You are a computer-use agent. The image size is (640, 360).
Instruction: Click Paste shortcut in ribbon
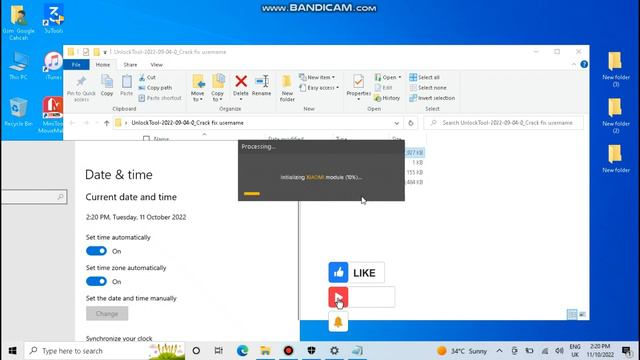pos(160,98)
